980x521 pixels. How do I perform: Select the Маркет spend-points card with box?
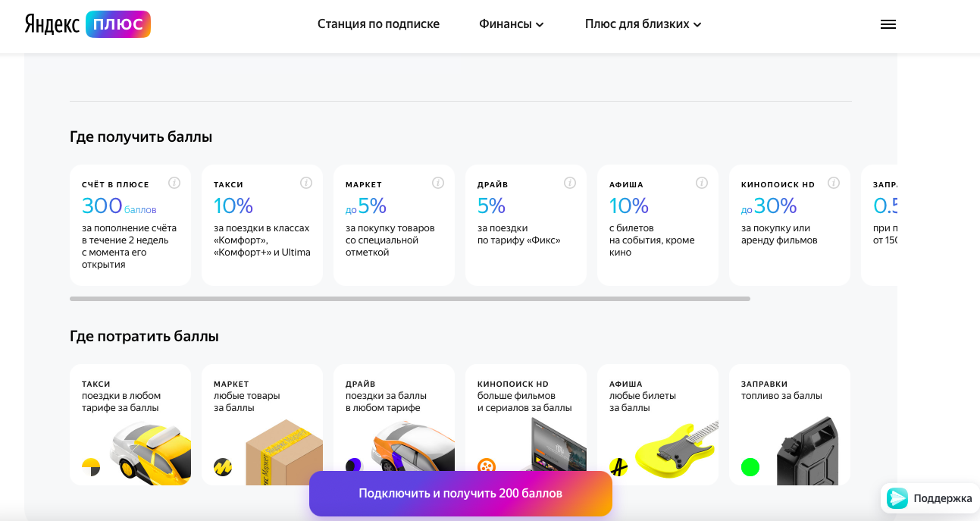tap(262, 425)
